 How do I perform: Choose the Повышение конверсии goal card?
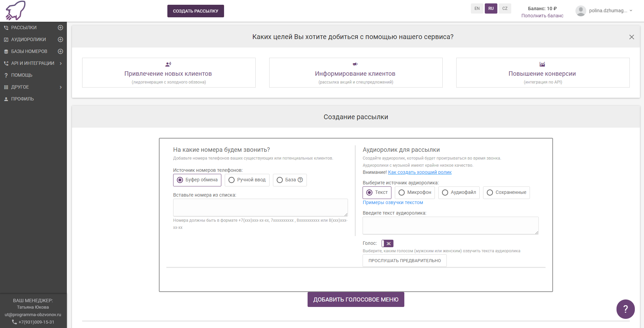coord(543,73)
